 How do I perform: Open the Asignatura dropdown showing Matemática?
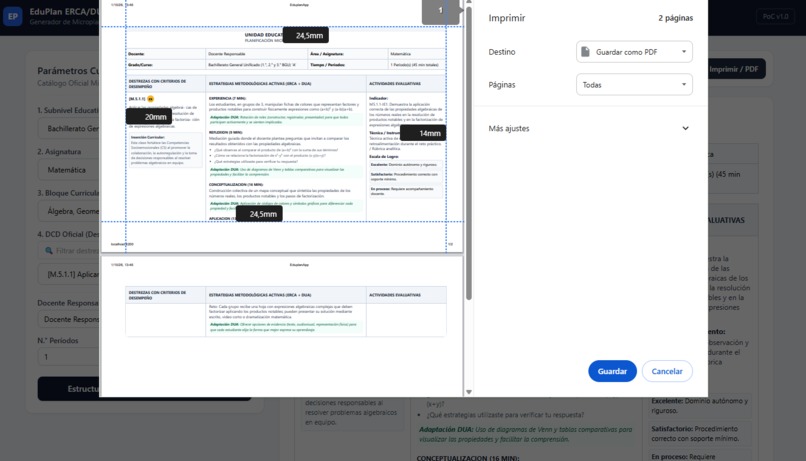click(69, 170)
